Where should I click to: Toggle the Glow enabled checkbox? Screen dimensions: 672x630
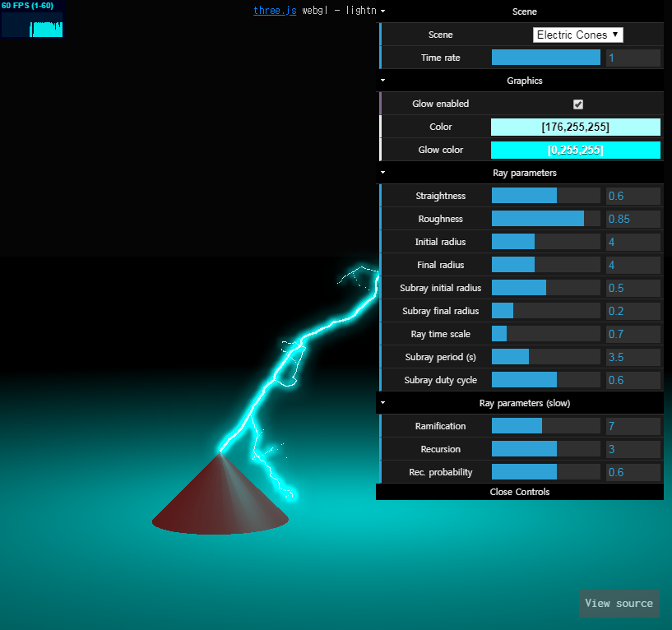click(x=577, y=104)
